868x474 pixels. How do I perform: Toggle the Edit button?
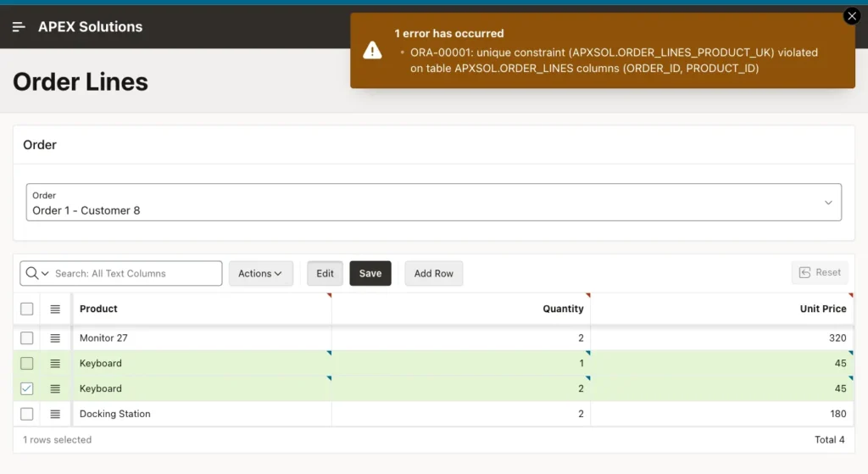tap(325, 273)
